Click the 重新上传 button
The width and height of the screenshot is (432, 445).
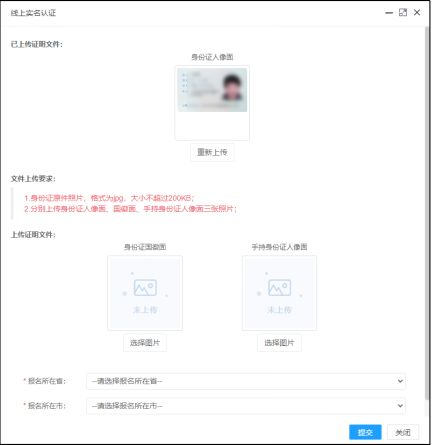click(x=212, y=152)
